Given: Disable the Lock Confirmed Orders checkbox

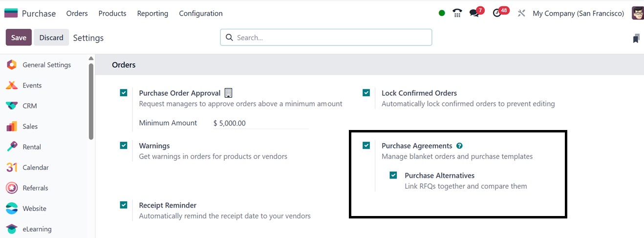Looking at the screenshot, I should tap(366, 92).
